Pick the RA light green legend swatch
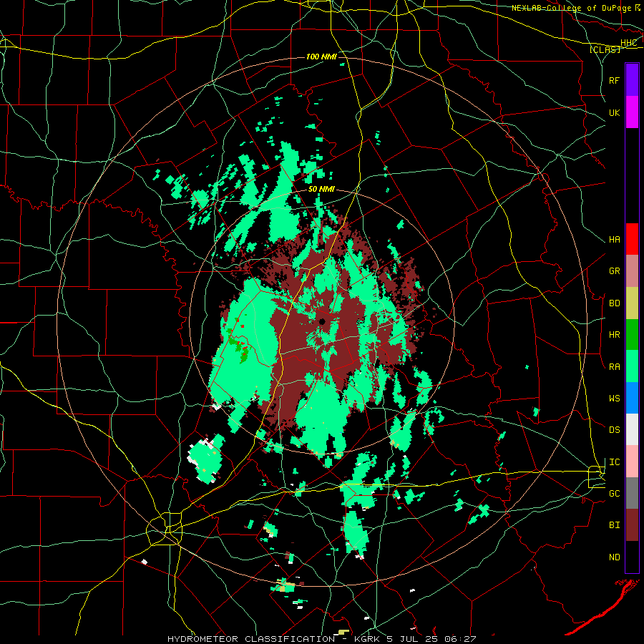The image size is (644, 644). (632, 366)
